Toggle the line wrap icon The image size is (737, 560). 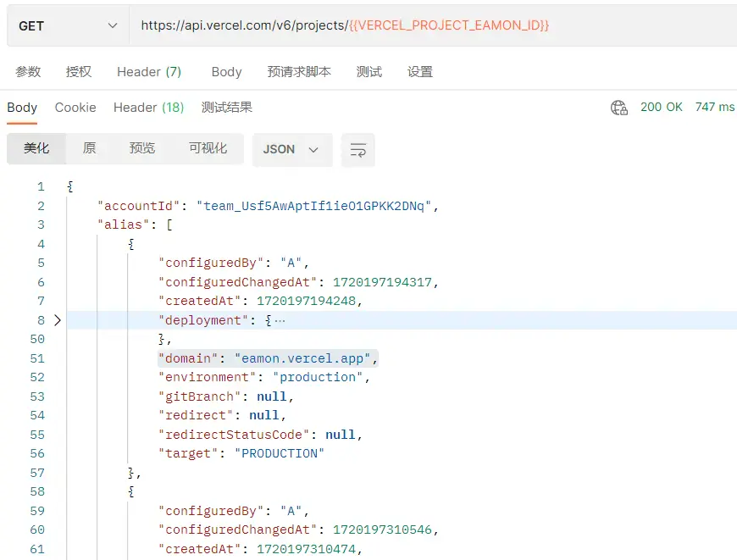358,150
